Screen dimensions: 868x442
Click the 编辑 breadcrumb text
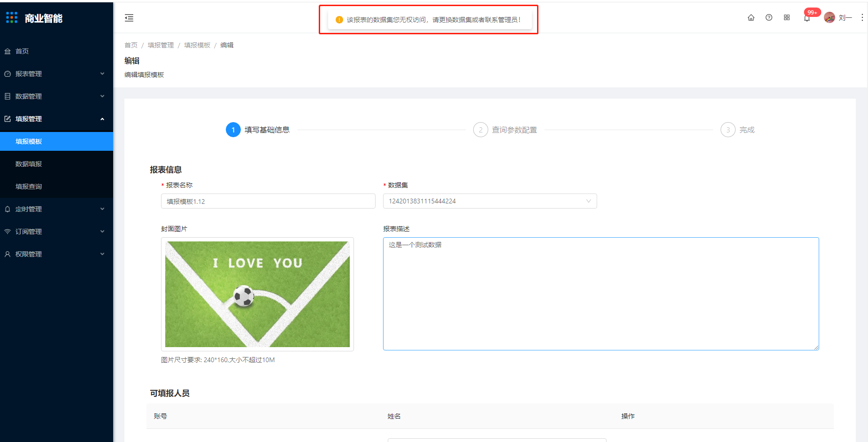[x=227, y=45]
